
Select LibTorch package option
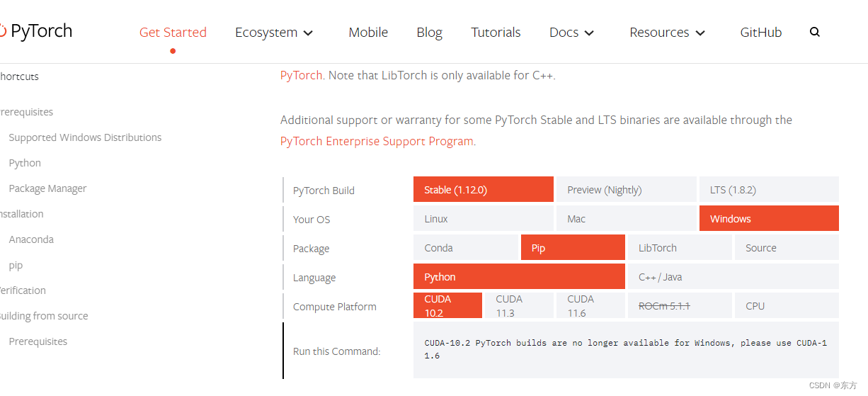[680, 247]
